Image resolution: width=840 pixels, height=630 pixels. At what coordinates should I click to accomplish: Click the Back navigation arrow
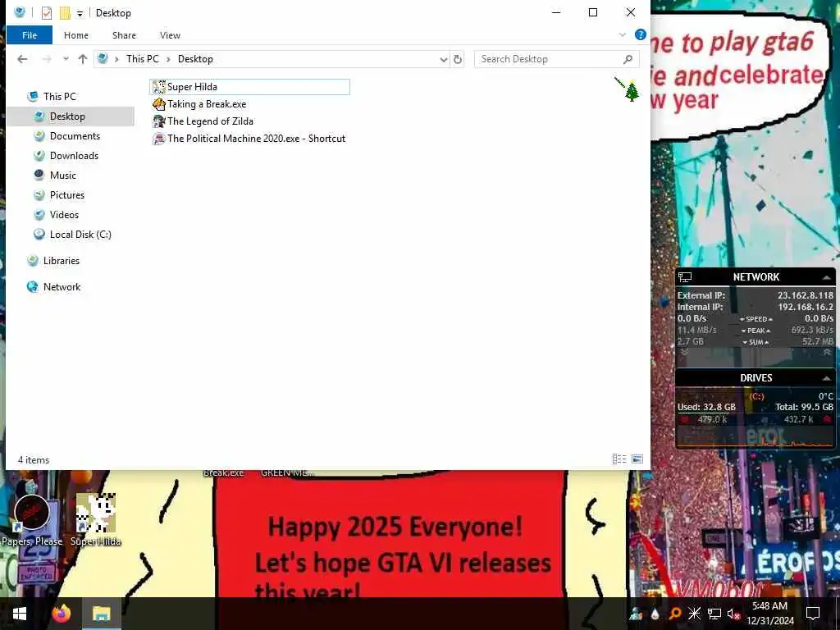pos(22,59)
